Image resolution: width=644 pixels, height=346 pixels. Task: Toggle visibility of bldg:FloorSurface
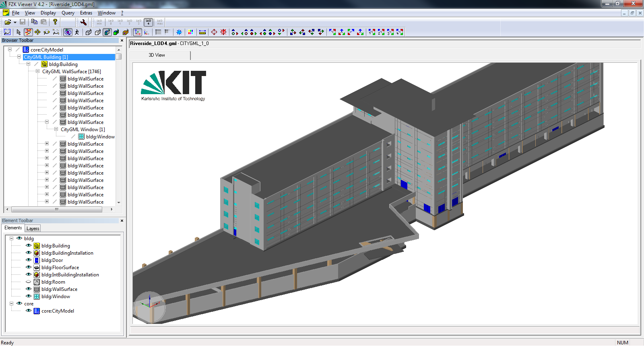click(29, 267)
